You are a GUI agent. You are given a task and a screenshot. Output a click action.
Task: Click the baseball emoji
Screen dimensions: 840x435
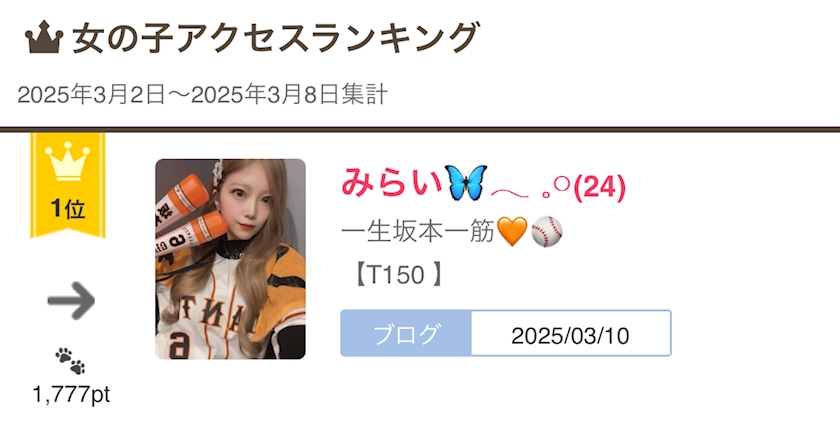point(547,231)
